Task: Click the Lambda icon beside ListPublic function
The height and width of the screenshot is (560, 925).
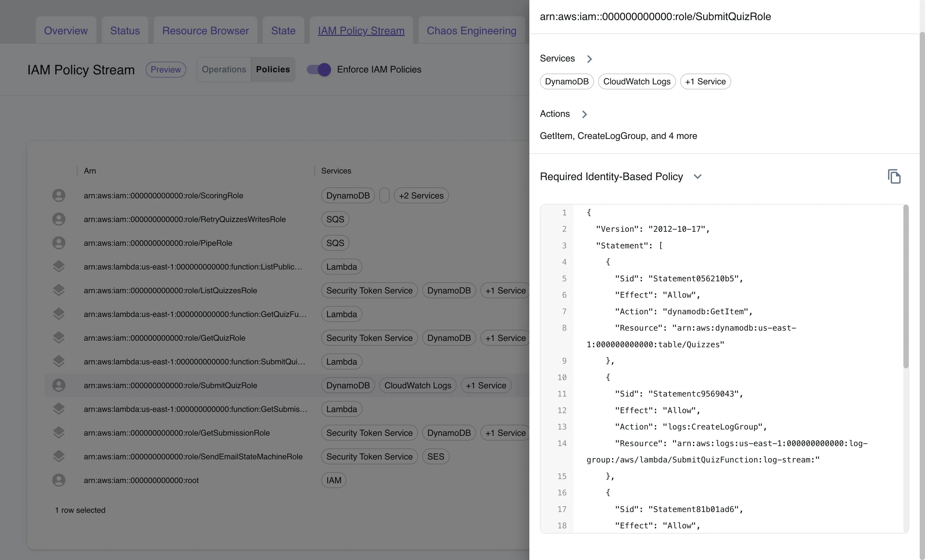Action: (59, 267)
